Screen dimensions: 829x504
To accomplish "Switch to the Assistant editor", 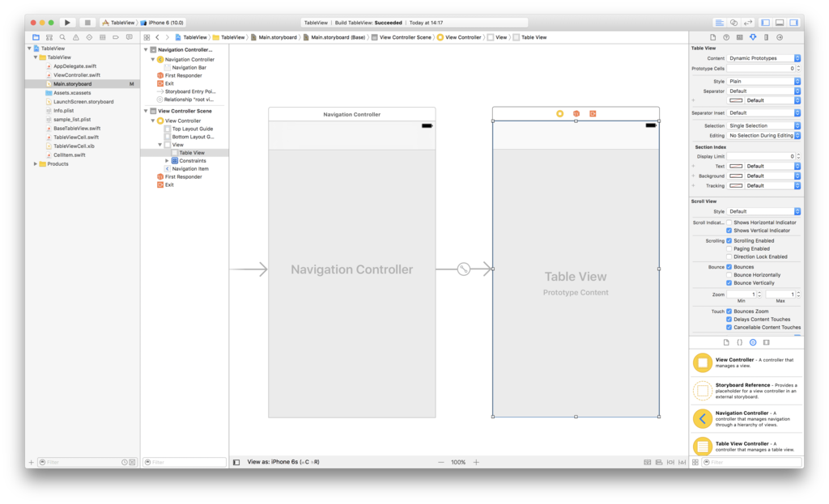I will click(733, 23).
